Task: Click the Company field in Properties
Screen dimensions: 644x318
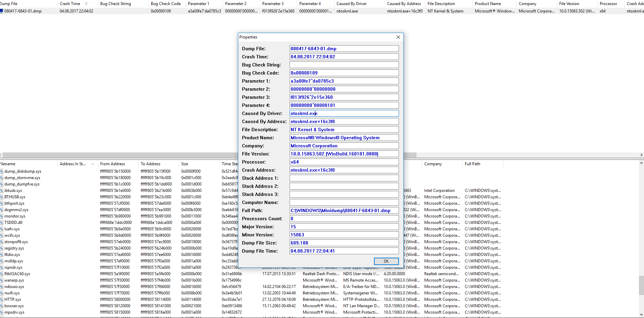Action: pos(344,146)
